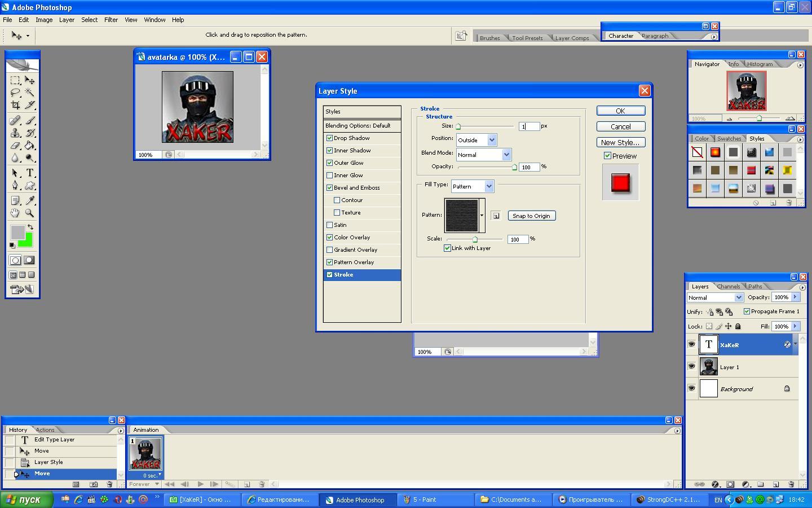812x508 pixels.
Task: Click the pattern Scale input field
Action: coord(518,239)
